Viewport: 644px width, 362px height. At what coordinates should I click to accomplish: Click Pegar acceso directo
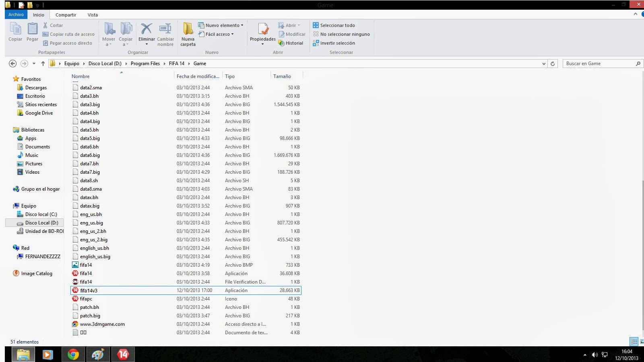pos(67,43)
